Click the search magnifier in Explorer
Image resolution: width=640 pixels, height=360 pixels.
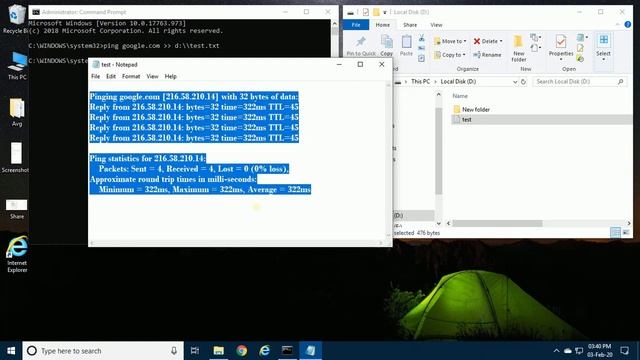click(620, 82)
